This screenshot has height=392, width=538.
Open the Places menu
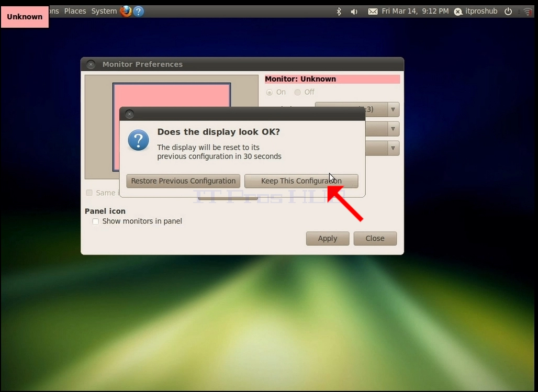[x=75, y=11]
